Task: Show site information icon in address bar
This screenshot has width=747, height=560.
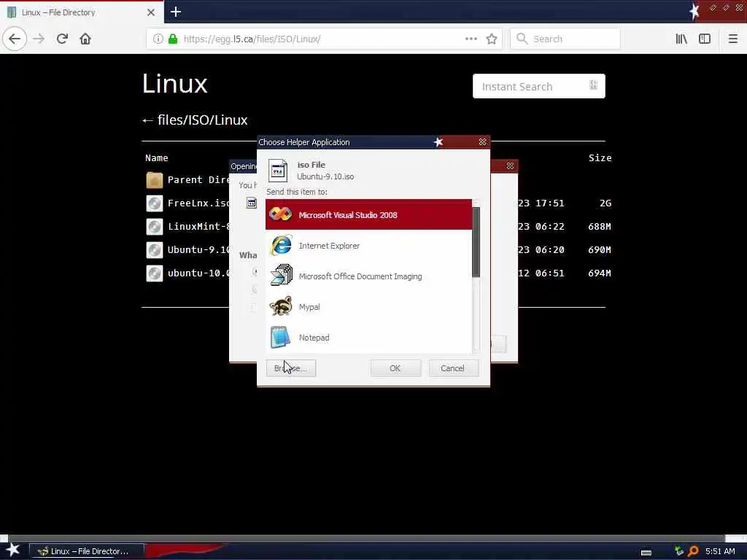Action: pos(158,39)
